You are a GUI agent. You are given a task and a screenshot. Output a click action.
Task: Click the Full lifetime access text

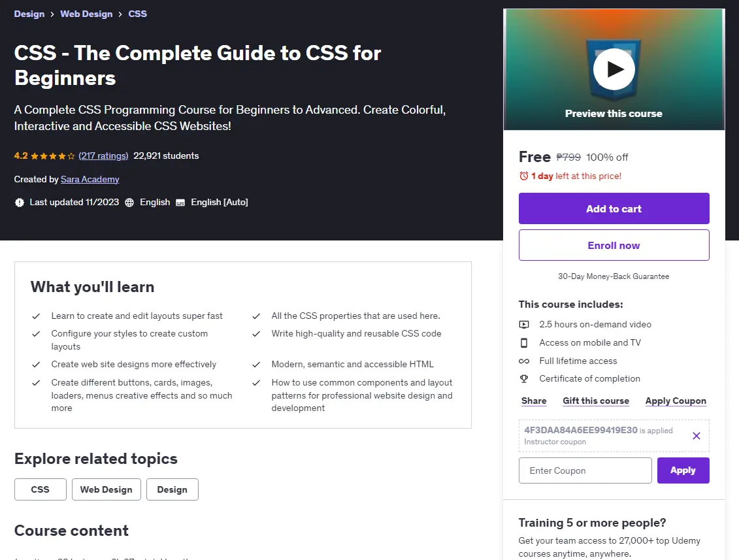tap(578, 361)
